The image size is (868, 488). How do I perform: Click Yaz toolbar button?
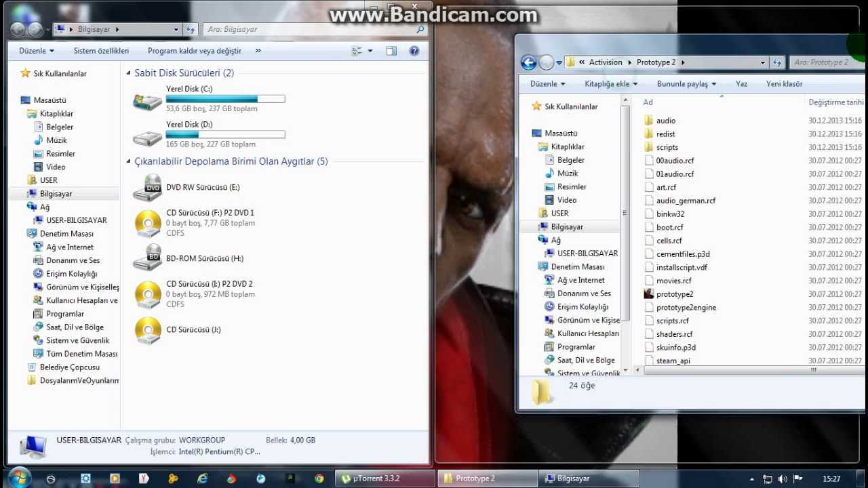(x=741, y=84)
